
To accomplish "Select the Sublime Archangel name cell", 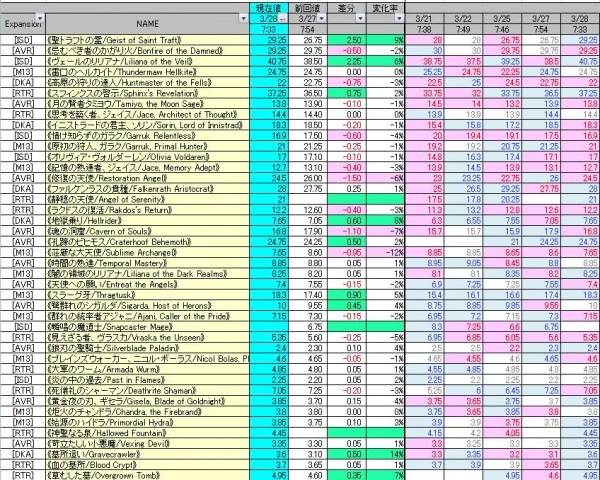I will pyautogui.click(x=147, y=253).
